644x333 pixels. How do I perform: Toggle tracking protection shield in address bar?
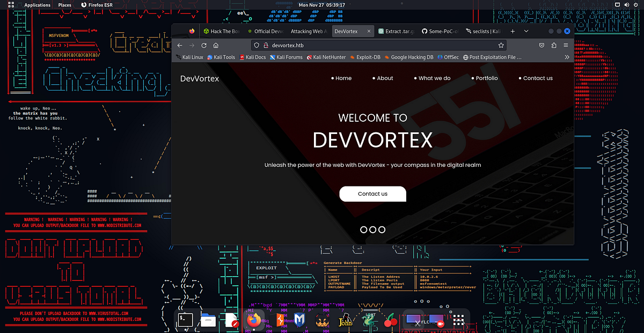[x=256, y=45]
